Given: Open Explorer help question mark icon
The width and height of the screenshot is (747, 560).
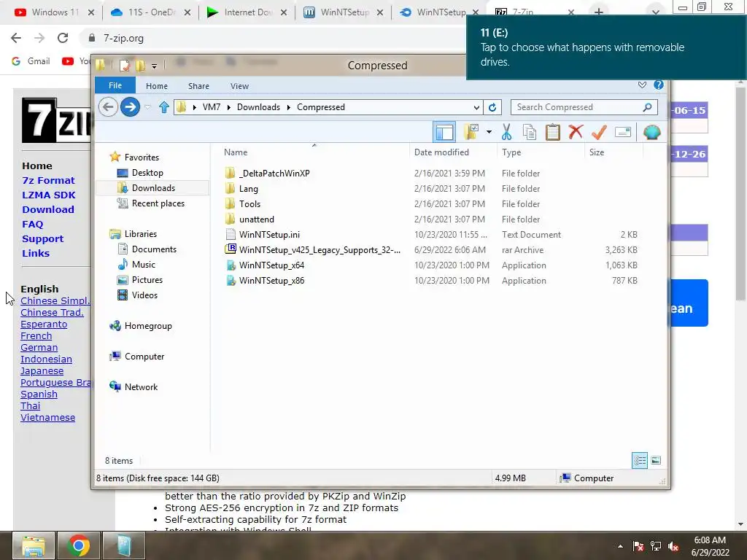Looking at the screenshot, I should tap(659, 85).
